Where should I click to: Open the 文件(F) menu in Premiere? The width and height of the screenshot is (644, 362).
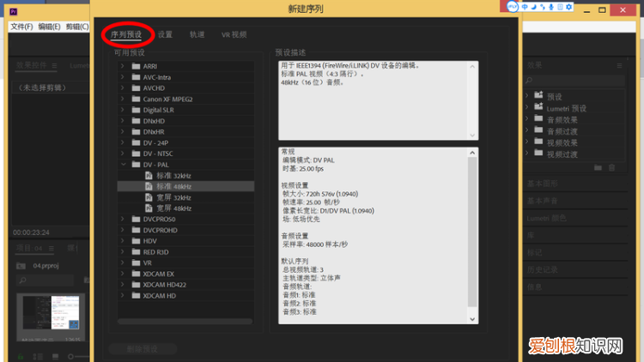pos(21,27)
